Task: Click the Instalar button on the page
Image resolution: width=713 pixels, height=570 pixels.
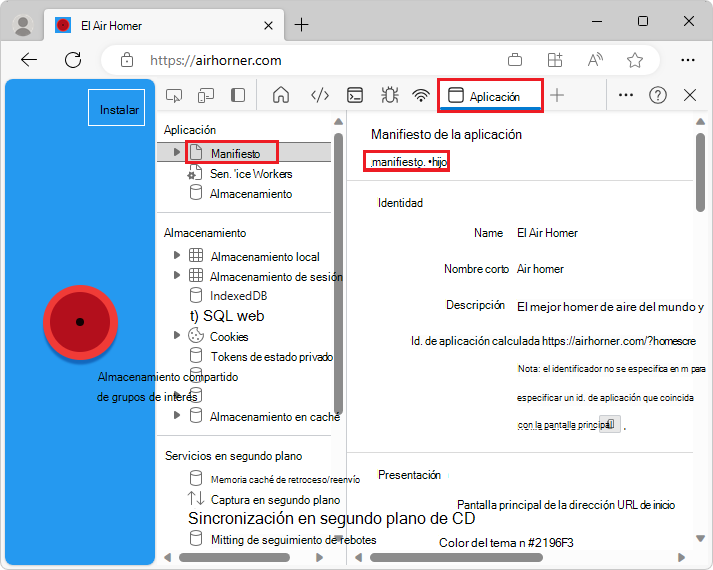Action: pos(116,108)
